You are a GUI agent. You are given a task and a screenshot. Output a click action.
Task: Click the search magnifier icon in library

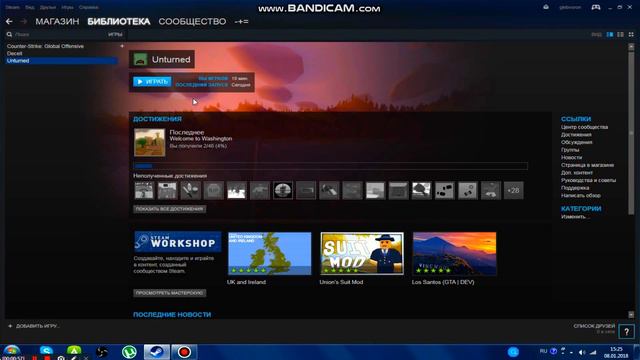(x=9, y=35)
